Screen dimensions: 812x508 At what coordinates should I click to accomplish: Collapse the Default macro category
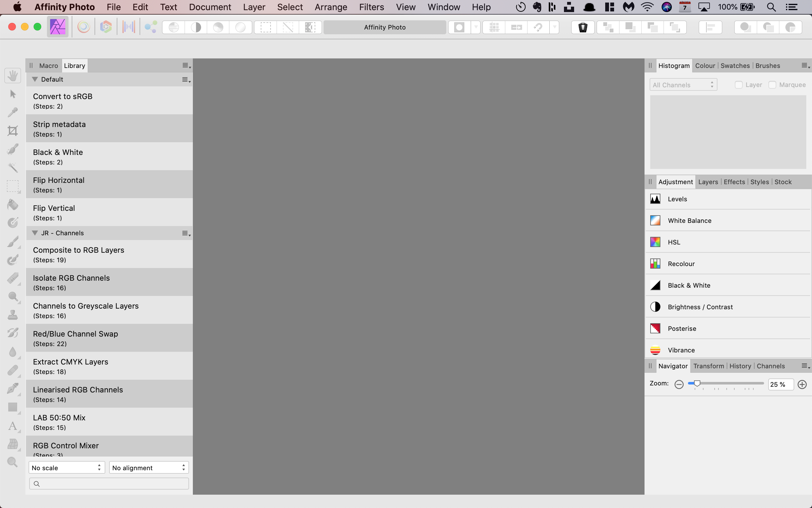(35, 79)
